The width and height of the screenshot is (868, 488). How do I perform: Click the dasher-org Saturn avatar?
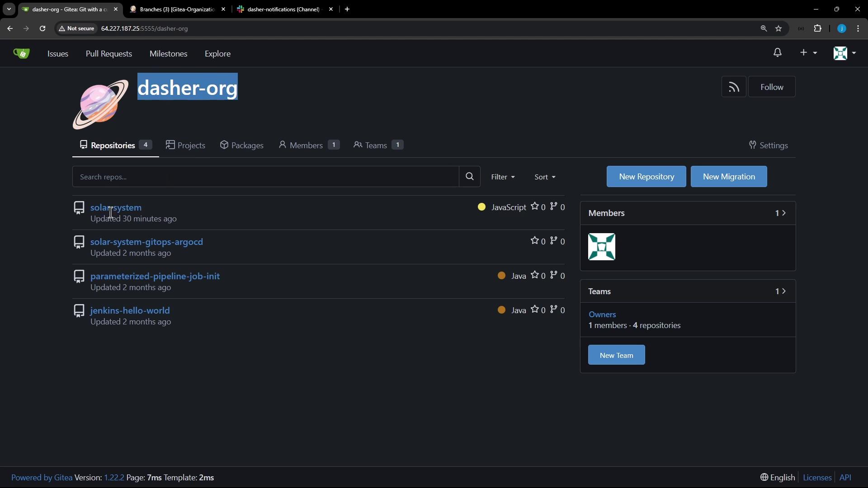(100, 104)
